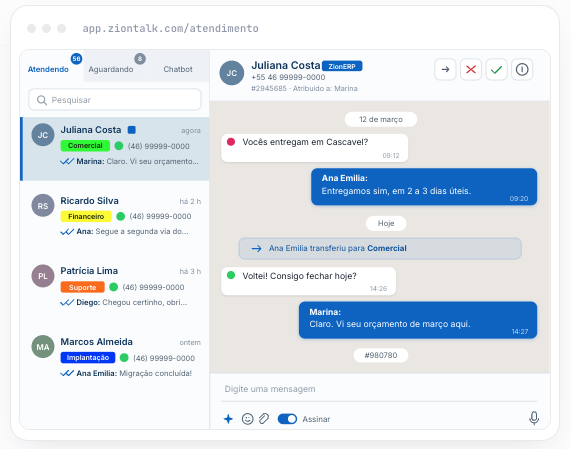Open the Marcos Almeida conversation

(115, 357)
